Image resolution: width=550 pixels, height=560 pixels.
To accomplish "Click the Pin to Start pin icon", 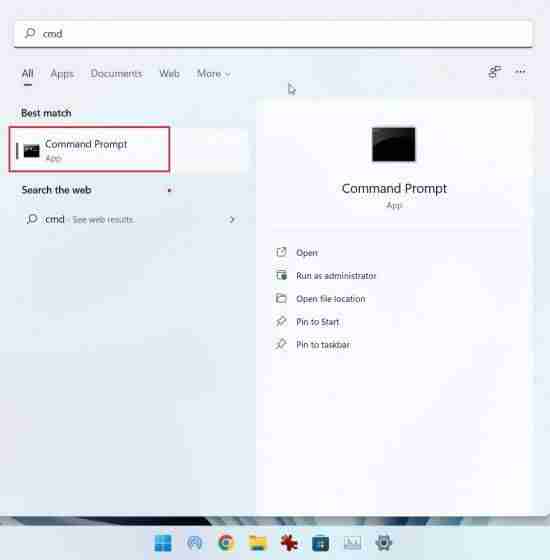I will click(281, 321).
